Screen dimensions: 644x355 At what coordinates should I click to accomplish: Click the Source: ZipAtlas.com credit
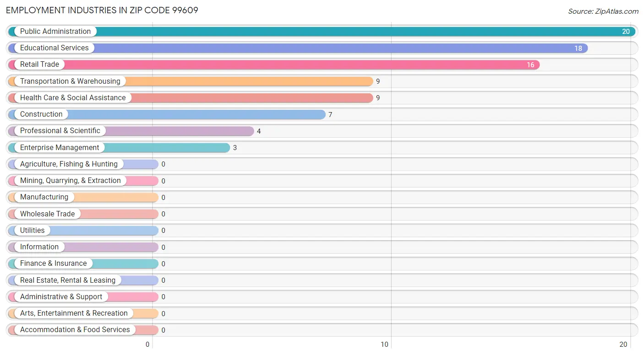click(x=603, y=11)
